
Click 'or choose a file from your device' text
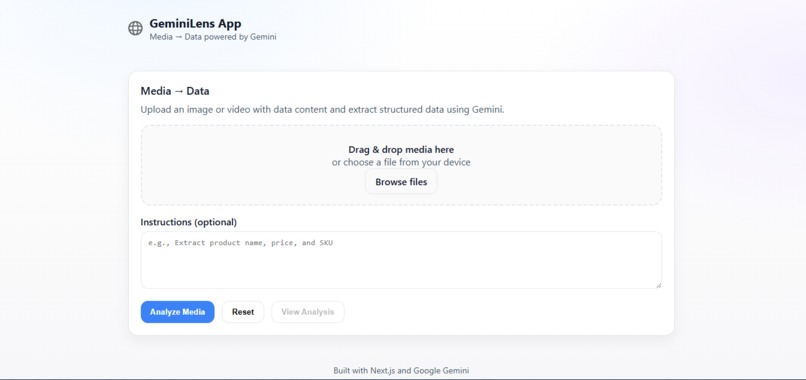(x=401, y=162)
